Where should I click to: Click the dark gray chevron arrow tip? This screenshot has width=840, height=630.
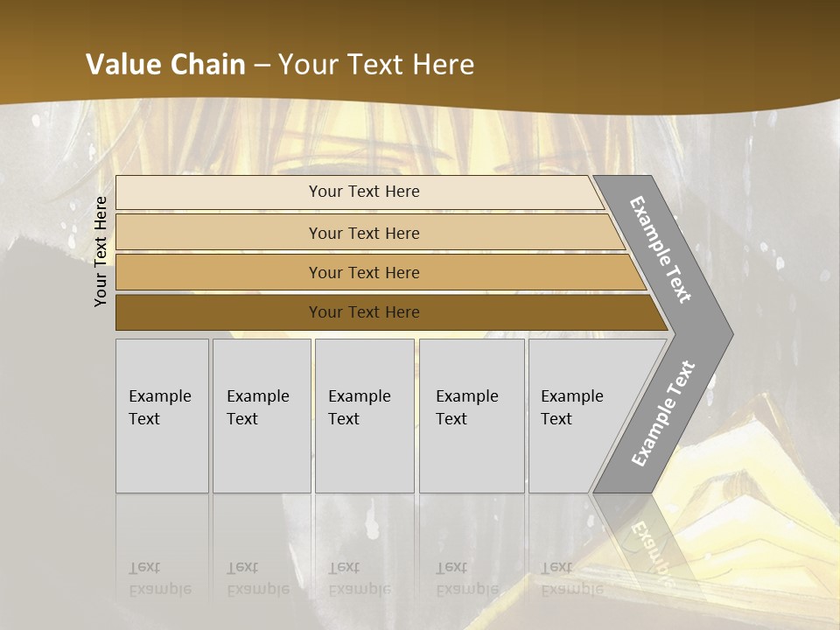pyautogui.click(x=712, y=334)
